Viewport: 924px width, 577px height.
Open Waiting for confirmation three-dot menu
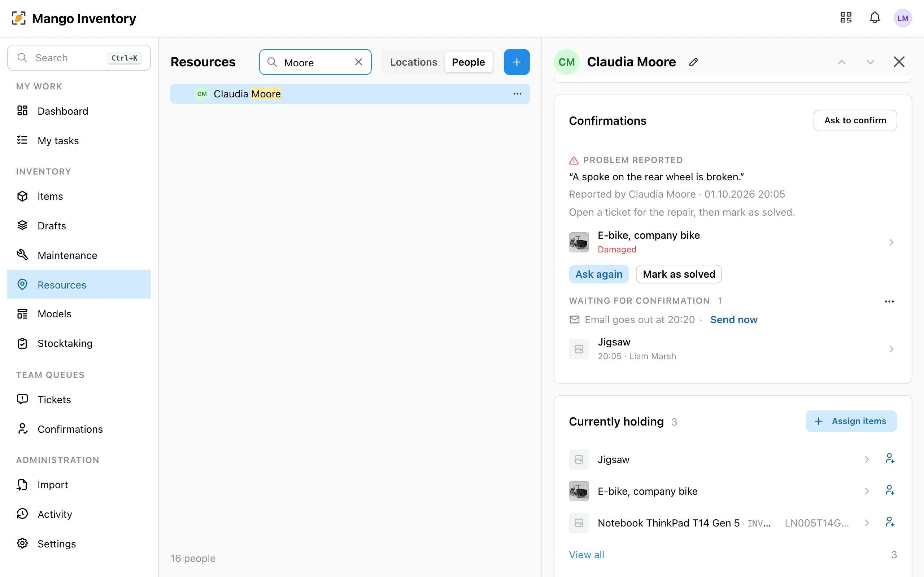[889, 301]
